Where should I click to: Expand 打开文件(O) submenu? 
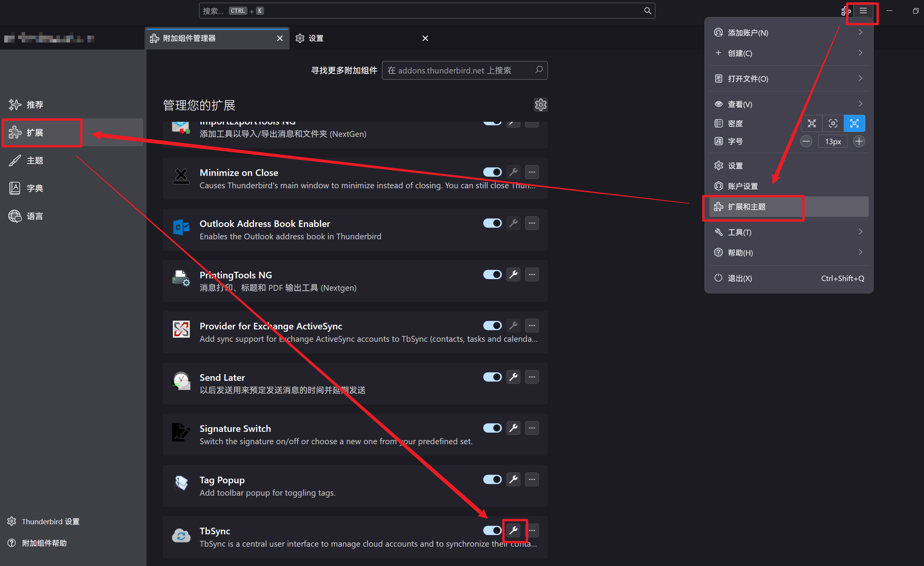pyautogui.click(x=789, y=78)
